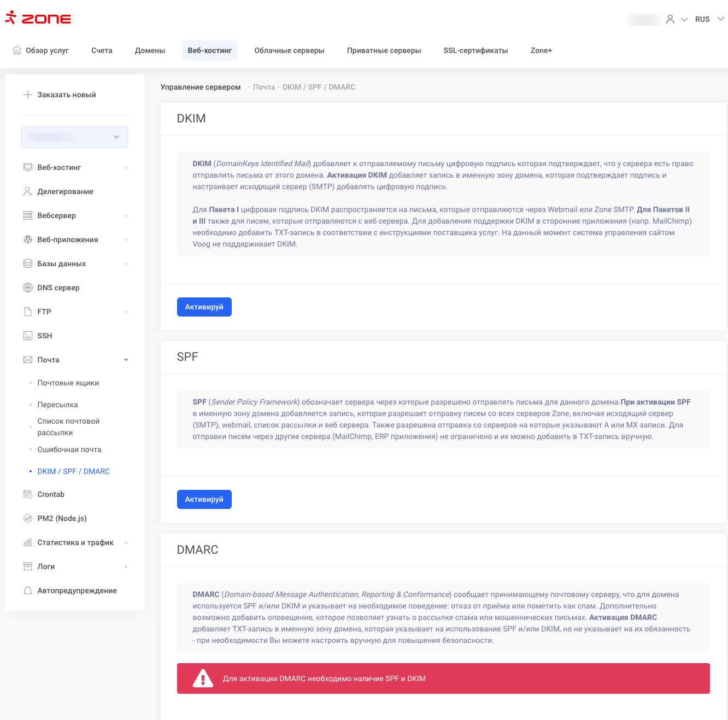Select the Crontab calendar icon
This screenshot has width=728, height=720.
point(28,494)
